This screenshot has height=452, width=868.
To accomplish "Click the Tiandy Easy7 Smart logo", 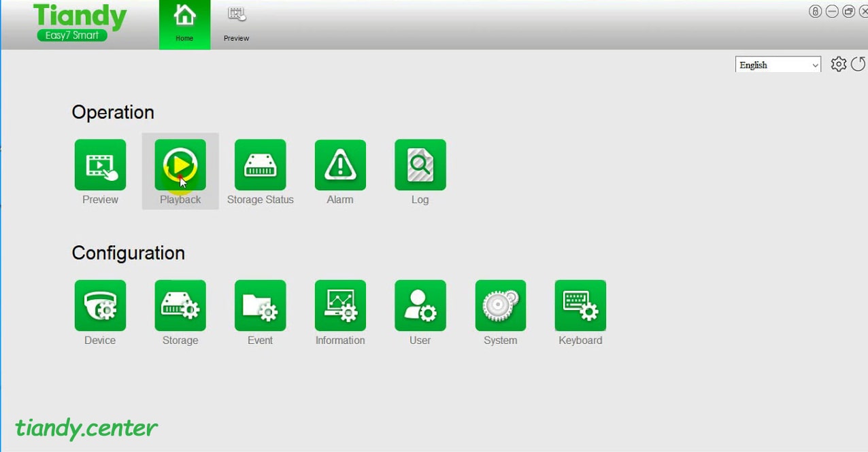I will point(80,22).
